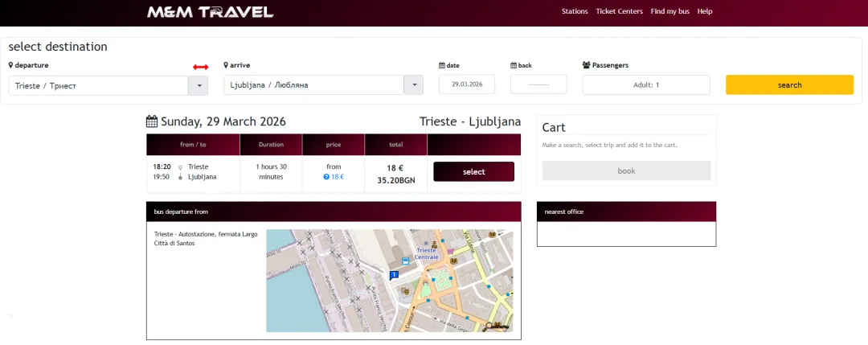This screenshot has height=345, width=868.
Task: Click the location pin beside the arrive label
Action: (226, 65)
